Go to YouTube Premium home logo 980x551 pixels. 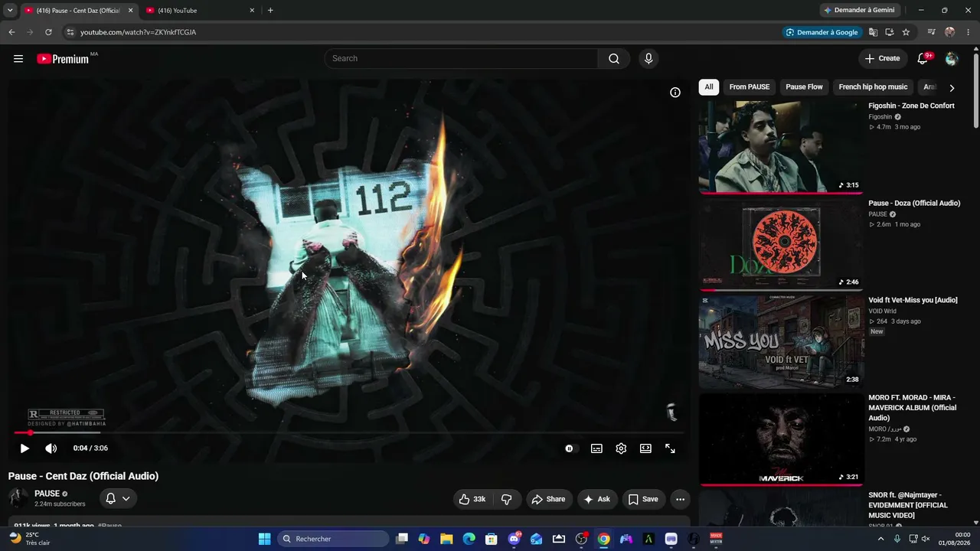click(63, 59)
